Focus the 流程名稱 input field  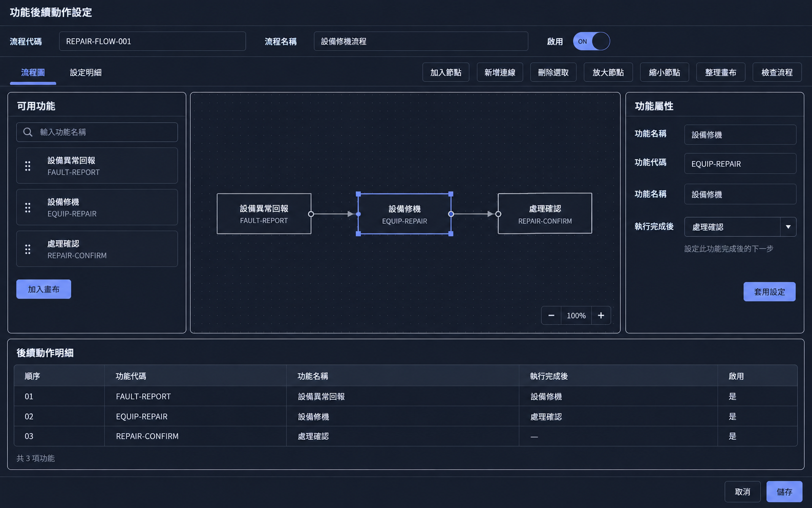pos(421,41)
